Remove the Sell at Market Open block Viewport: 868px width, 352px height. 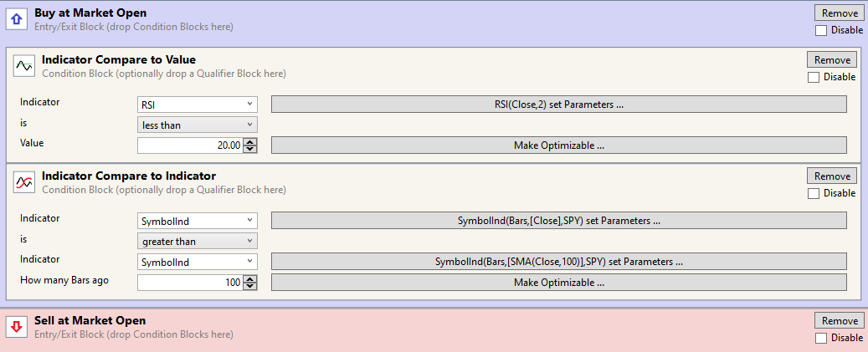pos(839,321)
